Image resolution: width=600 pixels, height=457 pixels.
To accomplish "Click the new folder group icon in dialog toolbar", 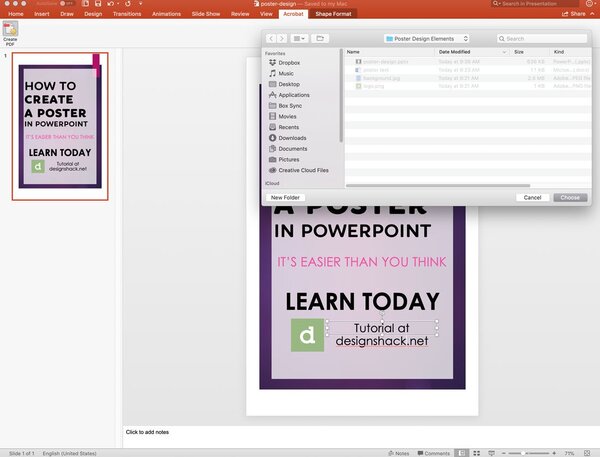I will point(320,38).
